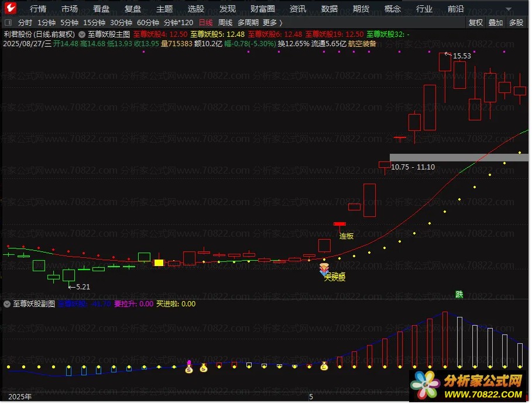This screenshot has height=404, width=532.
Task: Open the 发现 menu
Action: pos(227,9)
